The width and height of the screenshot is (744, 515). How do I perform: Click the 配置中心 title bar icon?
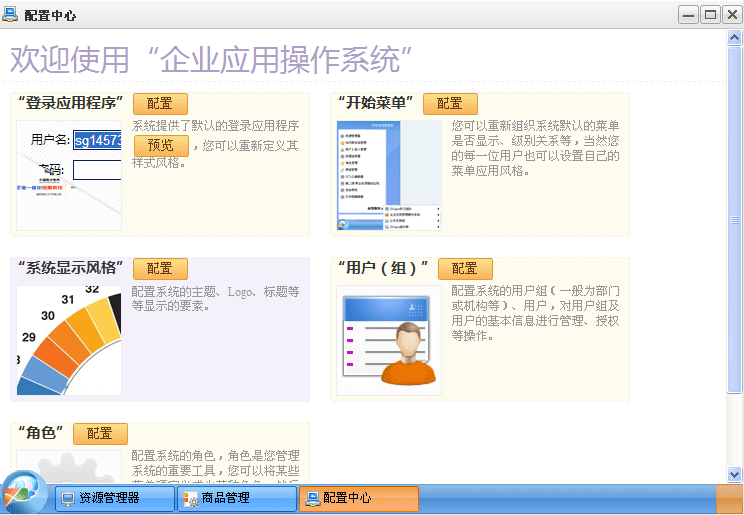point(10,14)
